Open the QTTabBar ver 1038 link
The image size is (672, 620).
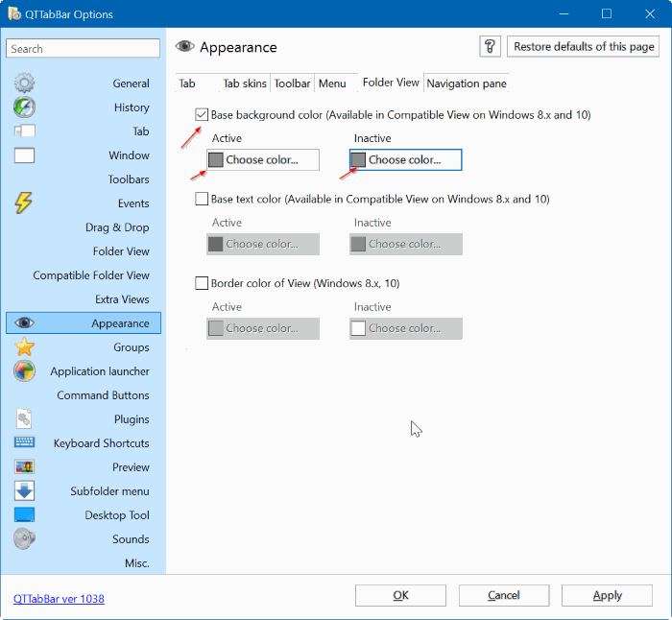point(59,599)
